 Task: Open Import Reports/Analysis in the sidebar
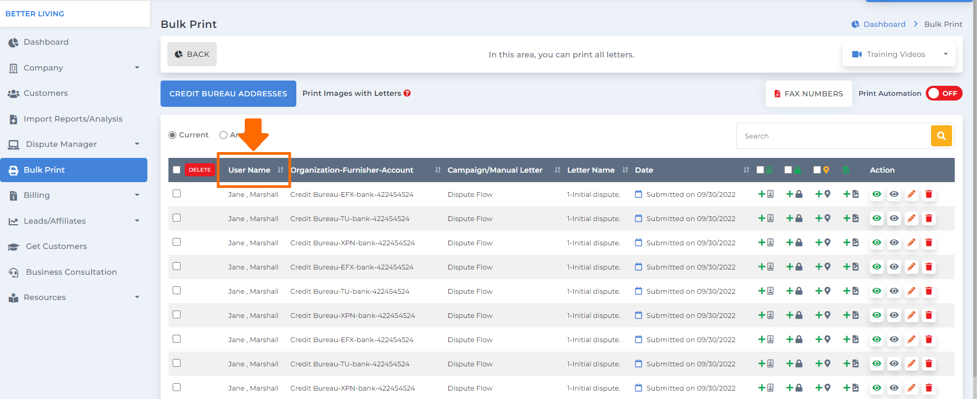[x=73, y=119]
